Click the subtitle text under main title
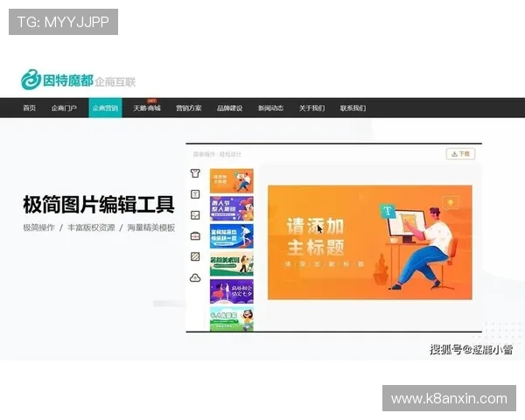 [x=324, y=264]
